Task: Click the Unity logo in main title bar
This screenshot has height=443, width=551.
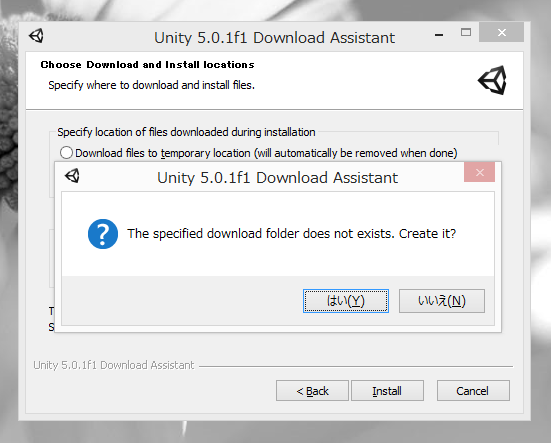Action: 37,36
